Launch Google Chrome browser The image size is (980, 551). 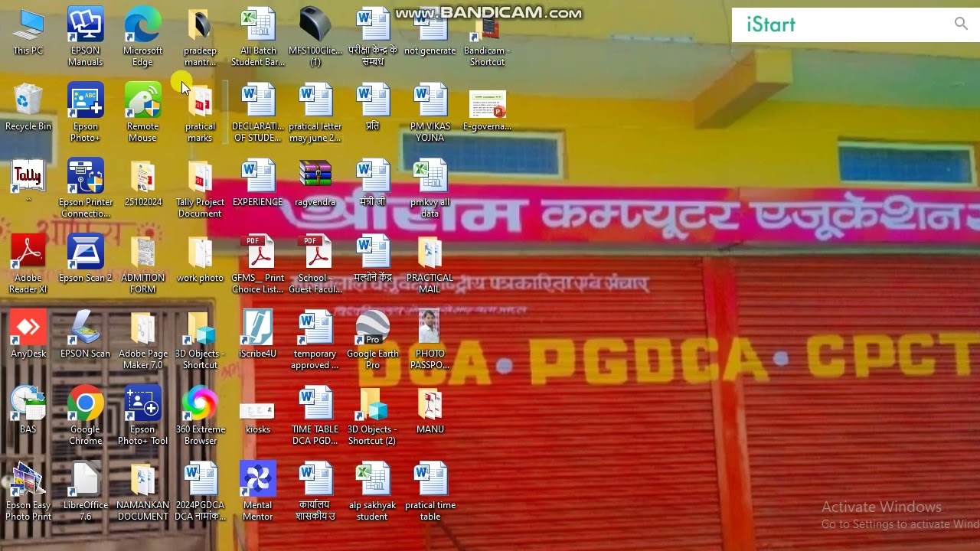point(86,416)
